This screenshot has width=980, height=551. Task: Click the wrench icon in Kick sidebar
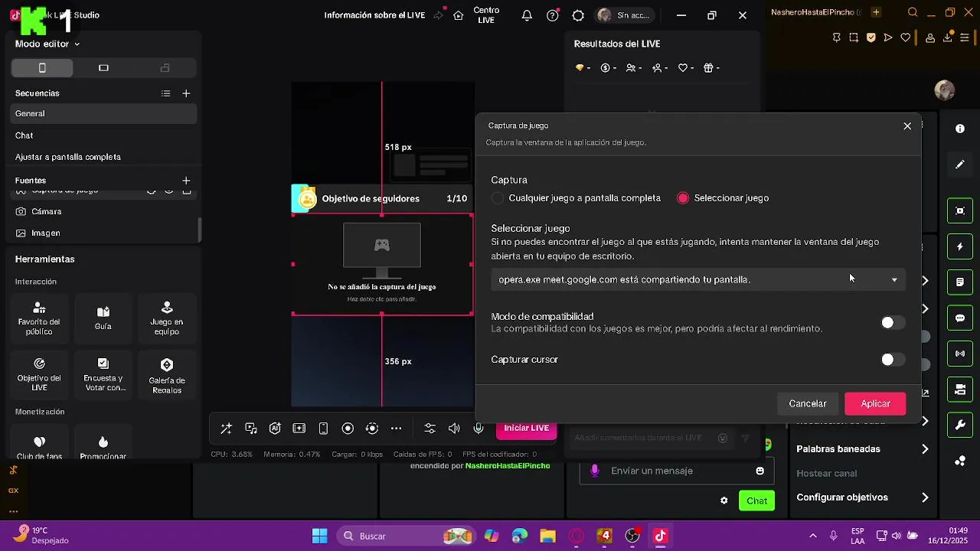960,425
